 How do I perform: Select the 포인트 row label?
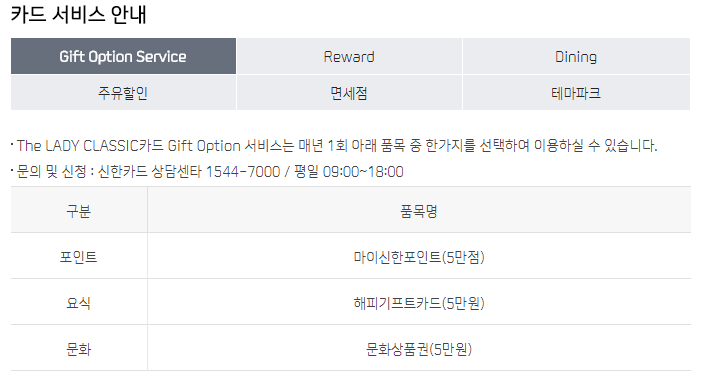pyautogui.click(x=79, y=257)
